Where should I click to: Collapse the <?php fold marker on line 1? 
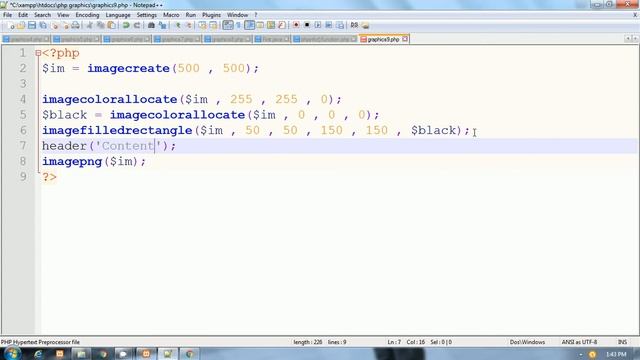click(x=38, y=53)
